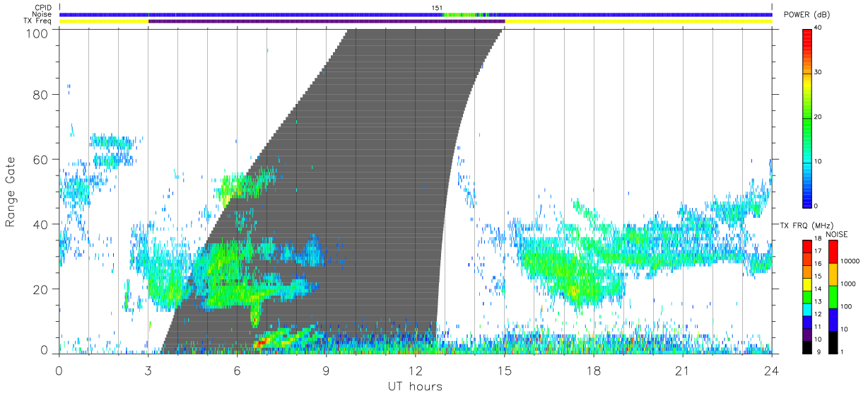
Task: Click the 80 tick on Range Gate axis
Action: (x=41, y=94)
